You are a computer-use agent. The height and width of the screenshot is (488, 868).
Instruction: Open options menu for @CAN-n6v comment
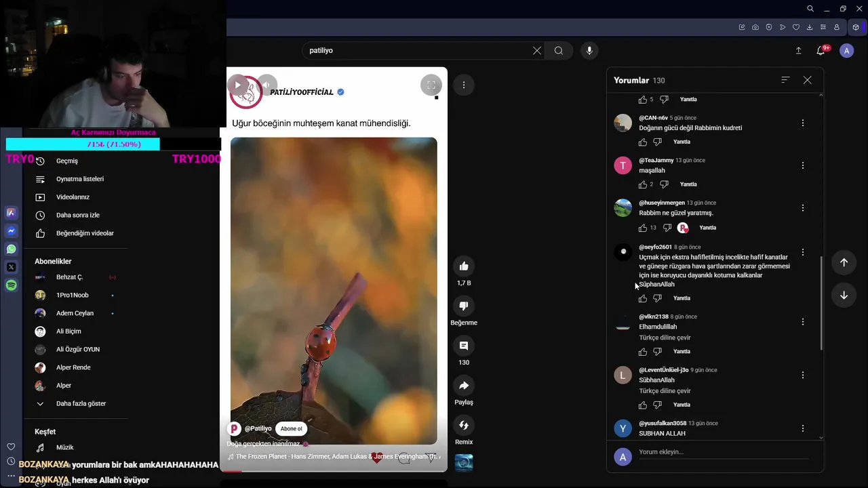pyautogui.click(x=803, y=123)
